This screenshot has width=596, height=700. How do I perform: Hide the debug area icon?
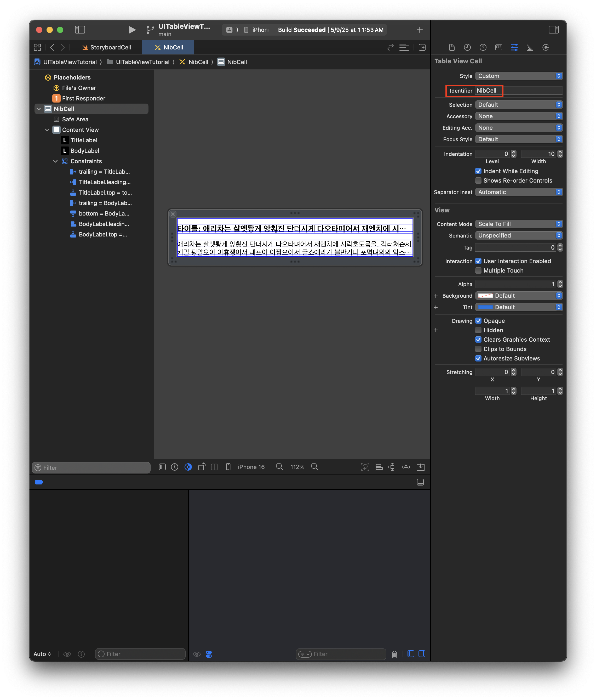coord(420,482)
